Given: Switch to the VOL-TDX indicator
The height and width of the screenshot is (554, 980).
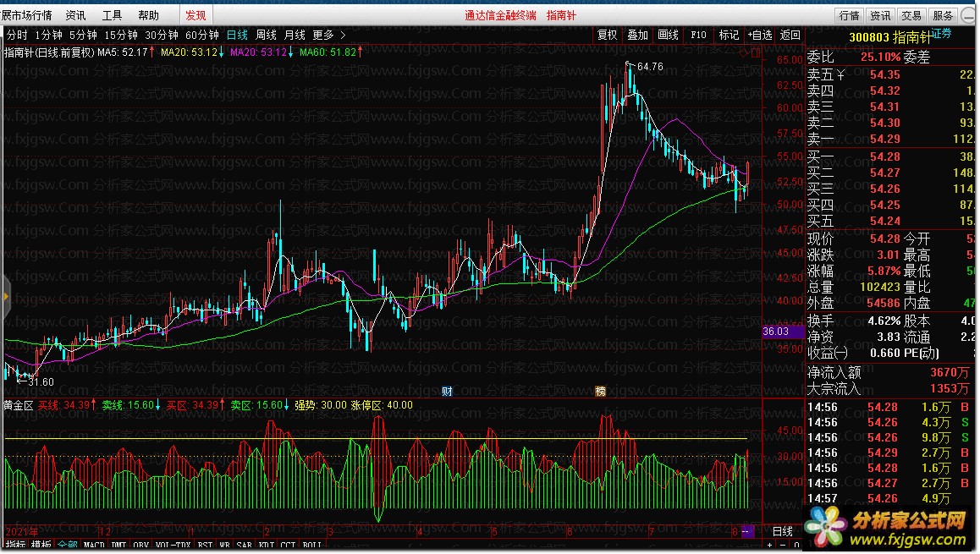Looking at the screenshot, I should pos(173,546).
